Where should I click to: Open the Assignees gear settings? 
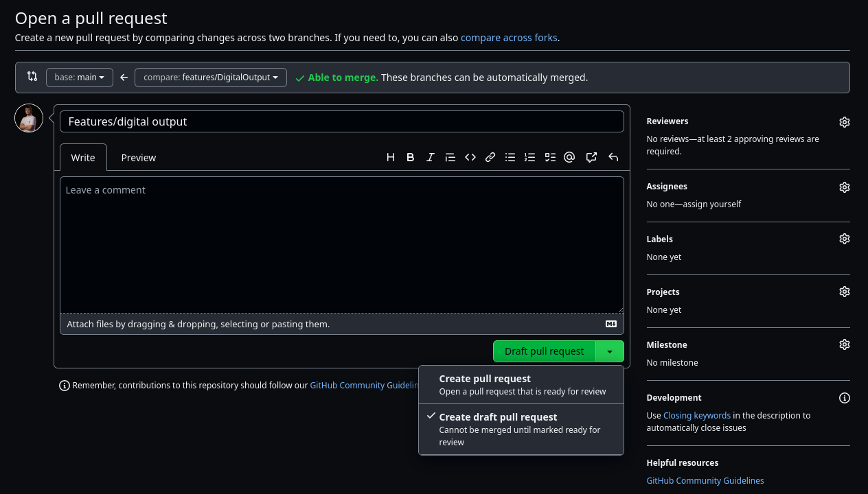(845, 187)
